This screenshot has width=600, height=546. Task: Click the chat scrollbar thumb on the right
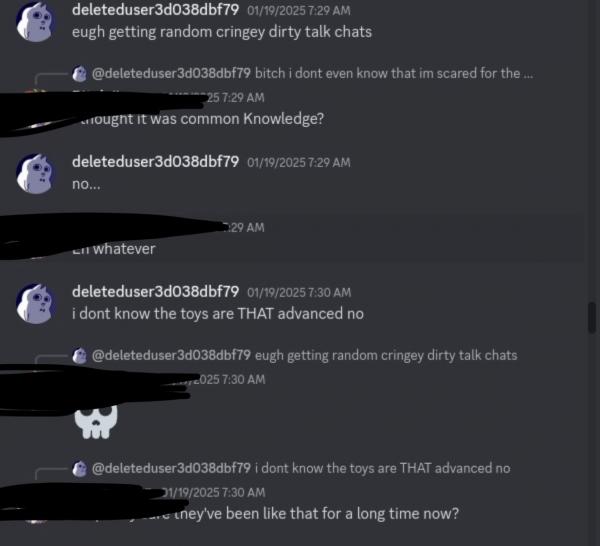click(592, 317)
